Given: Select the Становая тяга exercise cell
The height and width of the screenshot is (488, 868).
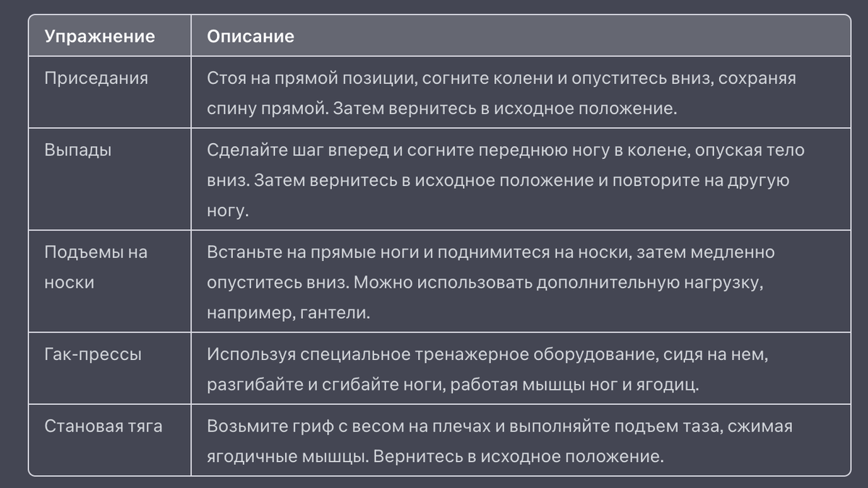Looking at the screenshot, I should point(110,440).
